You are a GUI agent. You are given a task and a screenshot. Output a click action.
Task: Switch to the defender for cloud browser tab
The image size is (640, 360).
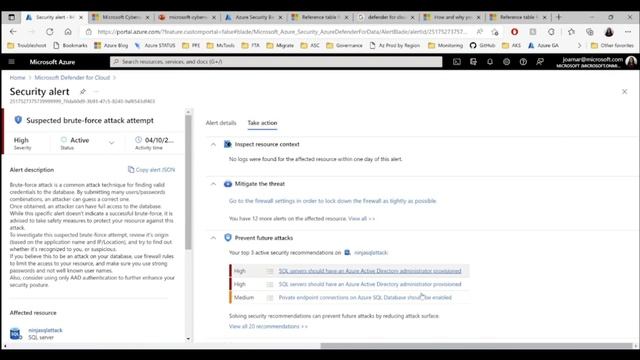pos(387,17)
